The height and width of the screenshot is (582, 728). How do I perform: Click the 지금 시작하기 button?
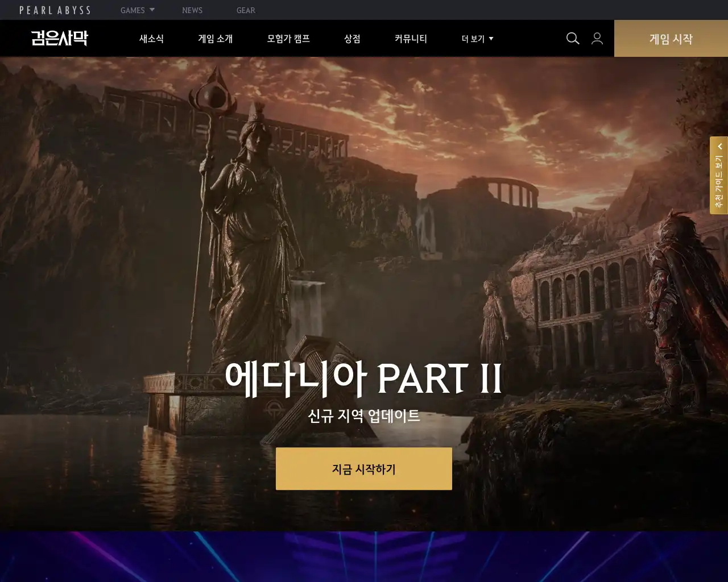(x=364, y=469)
